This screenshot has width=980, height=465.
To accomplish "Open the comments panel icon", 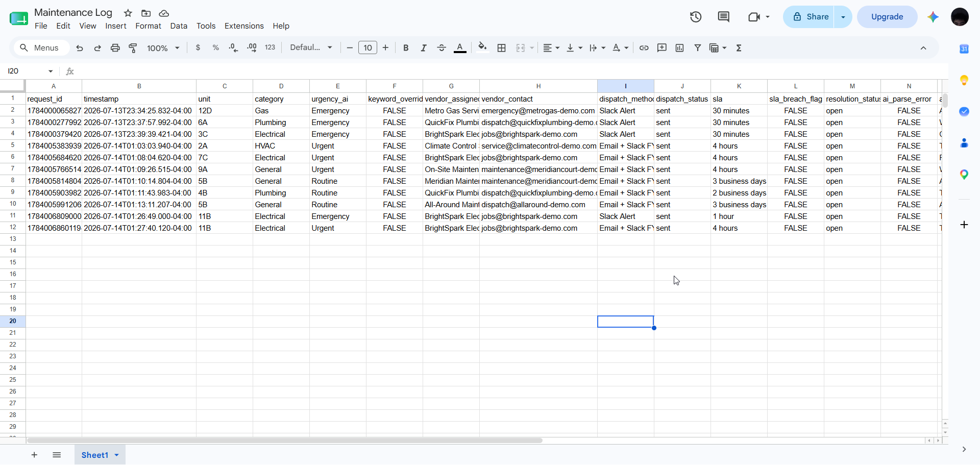I will coord(724,17).
